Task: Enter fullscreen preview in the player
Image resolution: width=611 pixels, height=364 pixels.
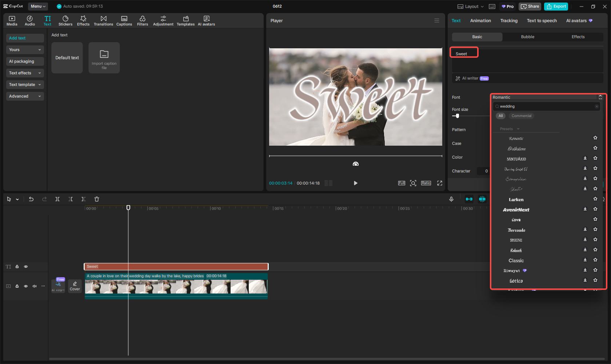Action: coord(440,183)
